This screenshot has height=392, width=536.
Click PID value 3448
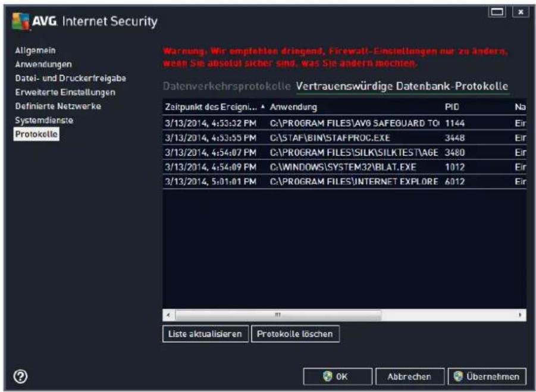454,138
